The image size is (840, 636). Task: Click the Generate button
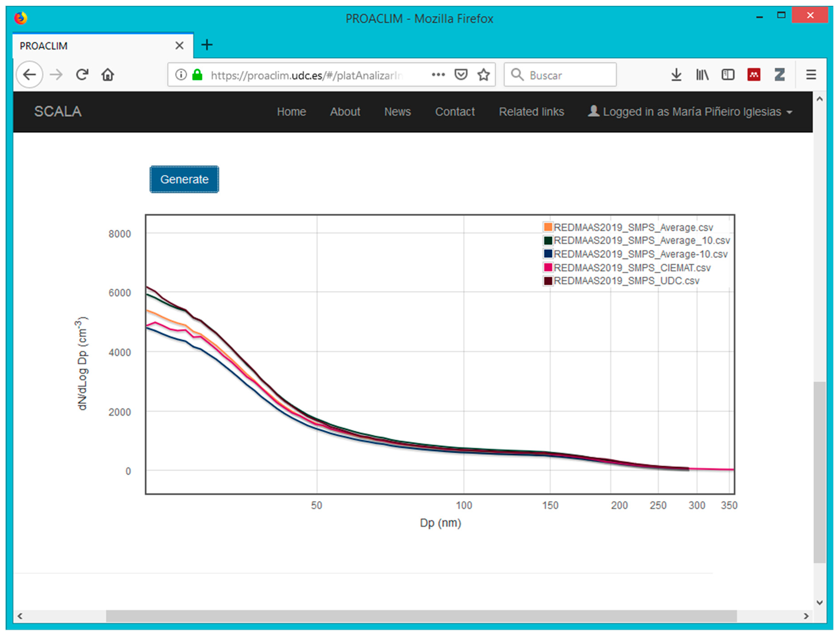click(x=184, y=179)
